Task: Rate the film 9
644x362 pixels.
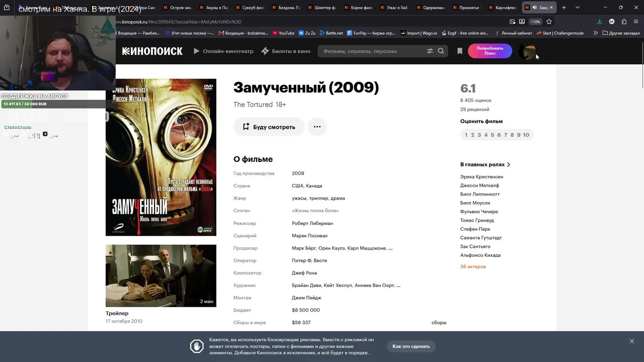Action: [519, 135]
